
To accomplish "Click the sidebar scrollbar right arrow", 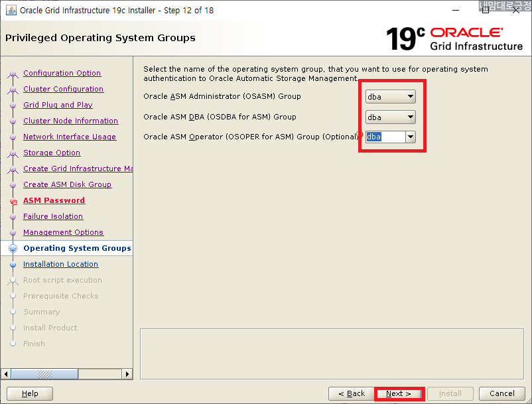I will click(x=127, y=374).
